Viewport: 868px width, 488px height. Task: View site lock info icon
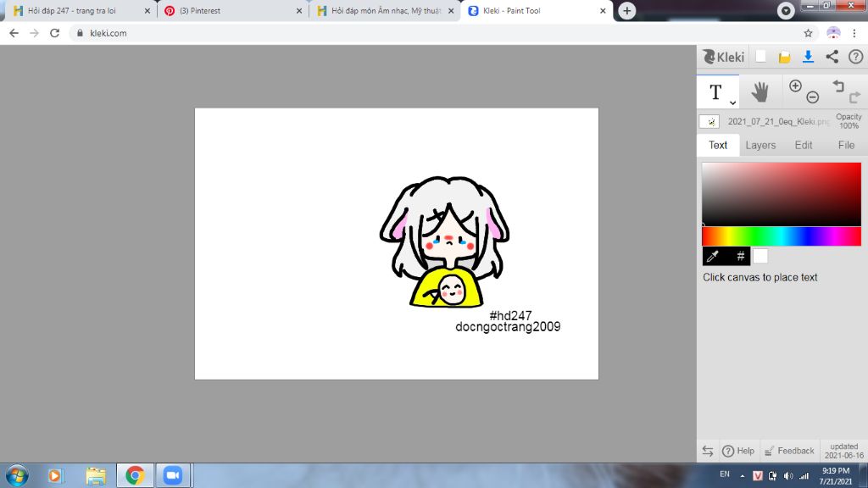click(x=80, y=33)
